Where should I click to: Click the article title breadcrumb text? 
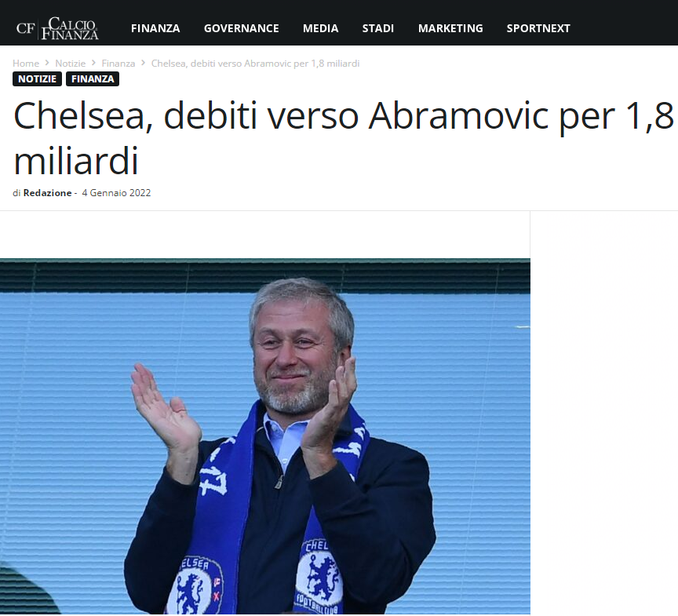(x=255, y=64)
